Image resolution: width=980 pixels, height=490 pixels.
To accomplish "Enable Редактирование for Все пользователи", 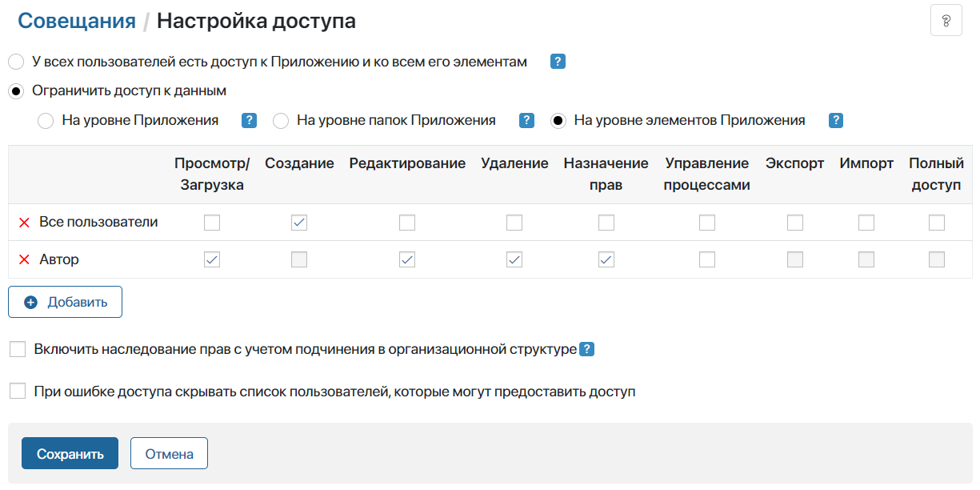I will [407, 223].
